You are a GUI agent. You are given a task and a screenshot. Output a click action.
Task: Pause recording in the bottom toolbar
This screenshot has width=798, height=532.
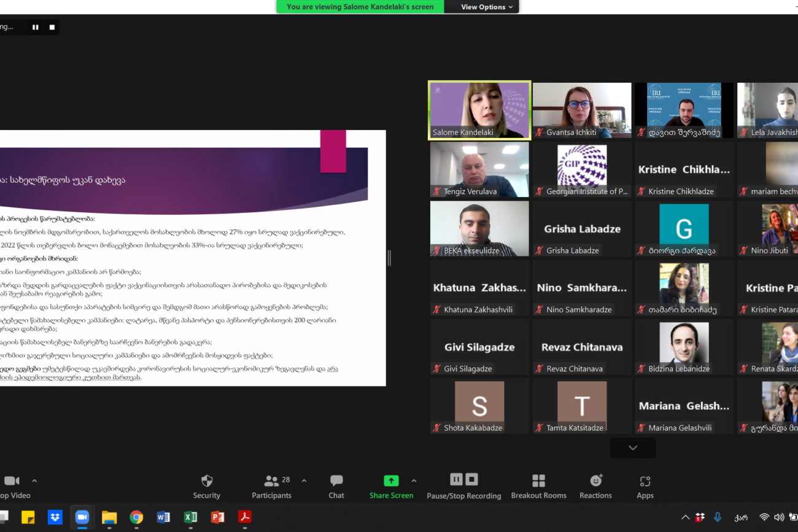coord(456,479)
